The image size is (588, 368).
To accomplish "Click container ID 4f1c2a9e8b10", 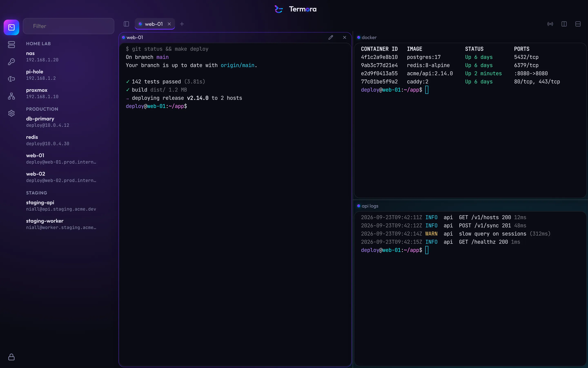I will click(379, 57).
